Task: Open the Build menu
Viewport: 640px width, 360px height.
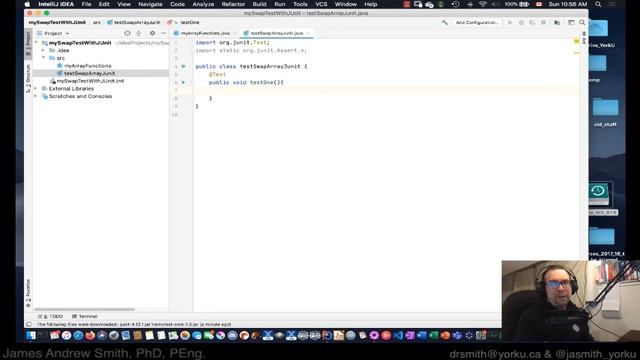Action: (259, 4)
